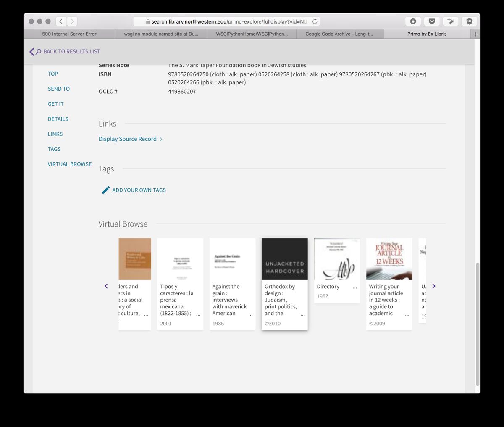The image size is (504, 427).
Task: Click the title 'Against the grain : interviews with maverick American'
Action: point(229,300)
